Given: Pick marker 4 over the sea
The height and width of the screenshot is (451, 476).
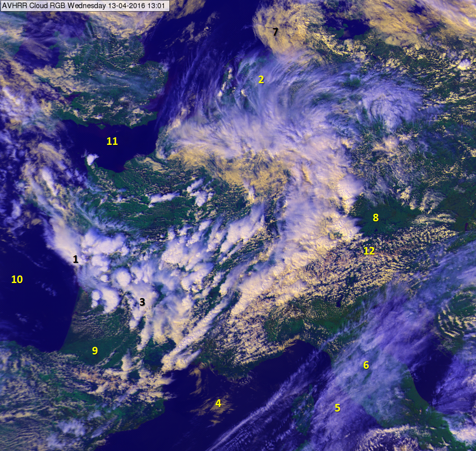Looking at the screenshot, I should (x=218, y=403).
